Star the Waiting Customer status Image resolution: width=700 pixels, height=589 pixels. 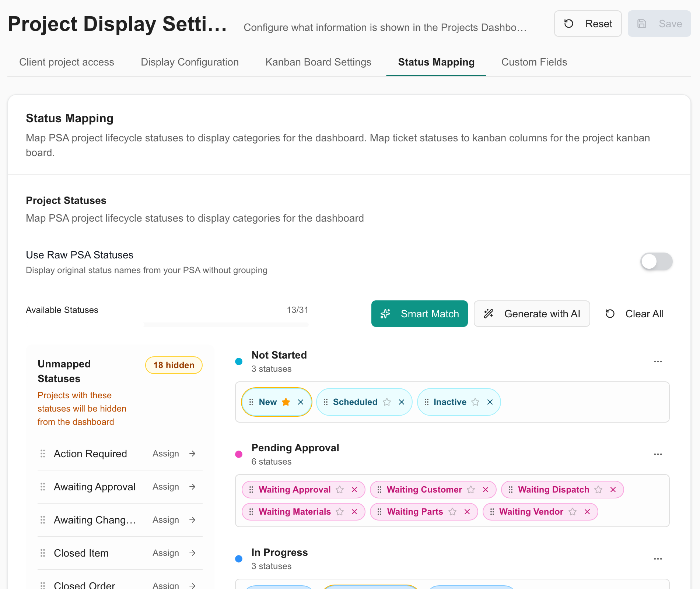[471, 490]
